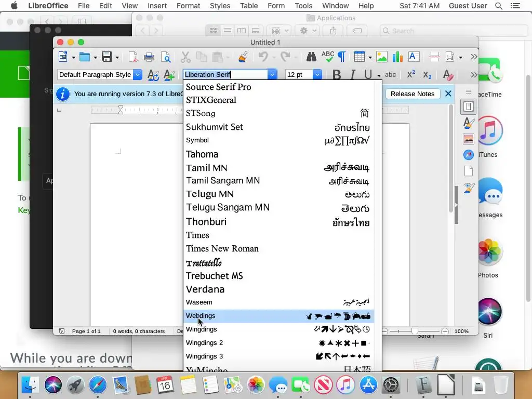Toggle Print Preview icon
This screenshot has height=399, width=532.
click(166, 57)
